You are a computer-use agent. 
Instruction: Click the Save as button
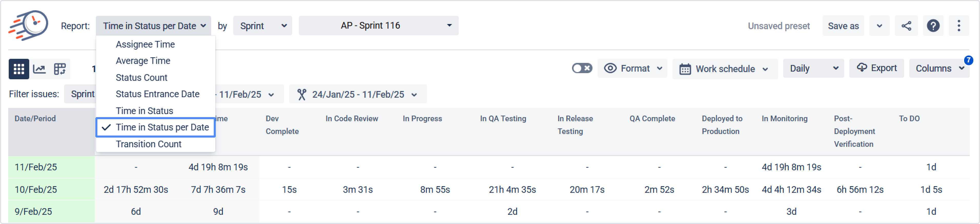point(843,26)
